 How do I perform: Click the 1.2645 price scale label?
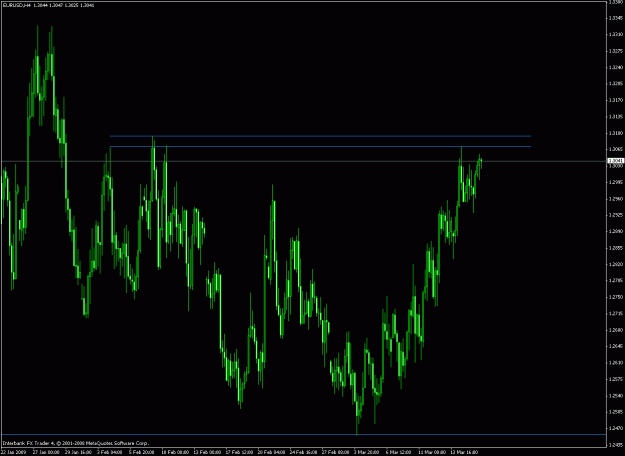[615, 347]
